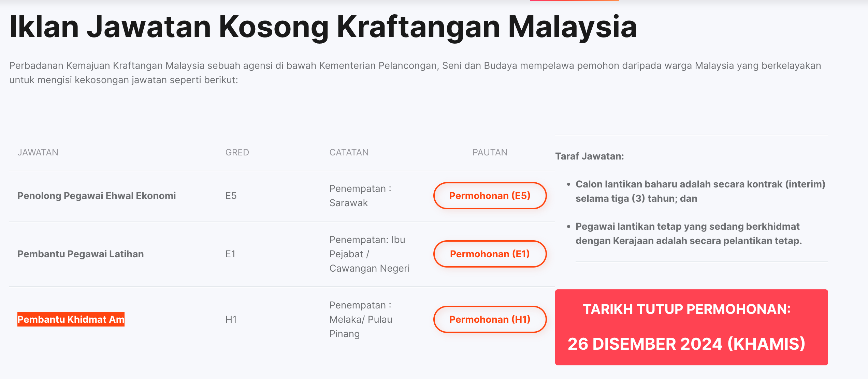This screenshot has height=379, width=868.
Task: Click the bullet about kontrak (interim) appointment
Action: pos(700,191)
